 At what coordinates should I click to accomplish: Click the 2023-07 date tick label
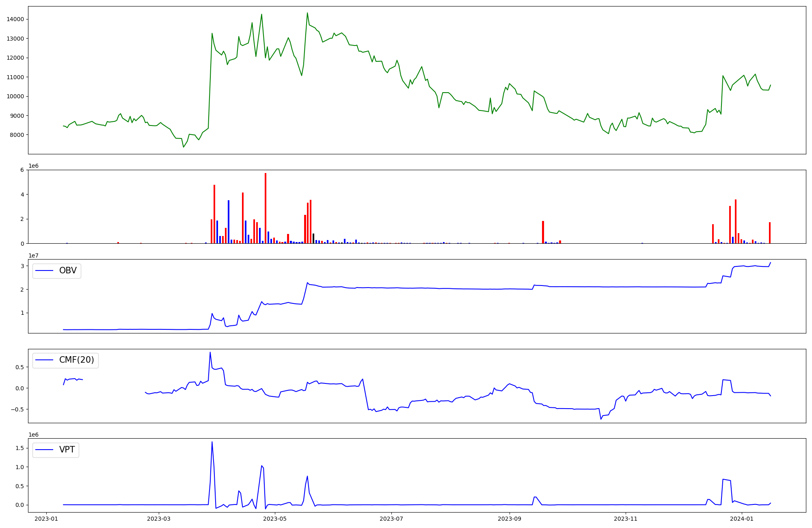[x=391, y=519]
